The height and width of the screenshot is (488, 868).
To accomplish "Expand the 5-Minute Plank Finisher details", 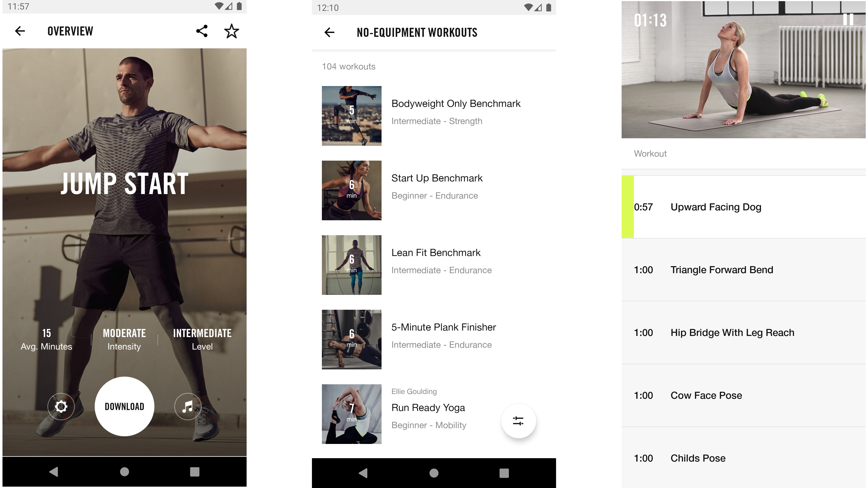I will 433,335.
